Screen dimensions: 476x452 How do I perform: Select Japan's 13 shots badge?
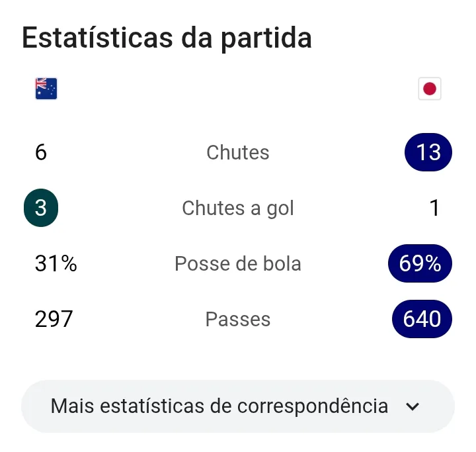428,152
